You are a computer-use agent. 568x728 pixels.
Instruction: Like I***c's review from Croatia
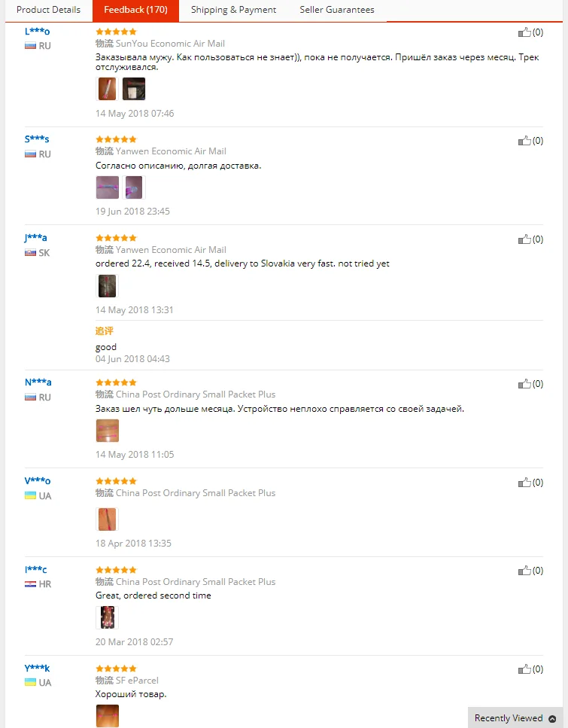[x=524, y=571]
